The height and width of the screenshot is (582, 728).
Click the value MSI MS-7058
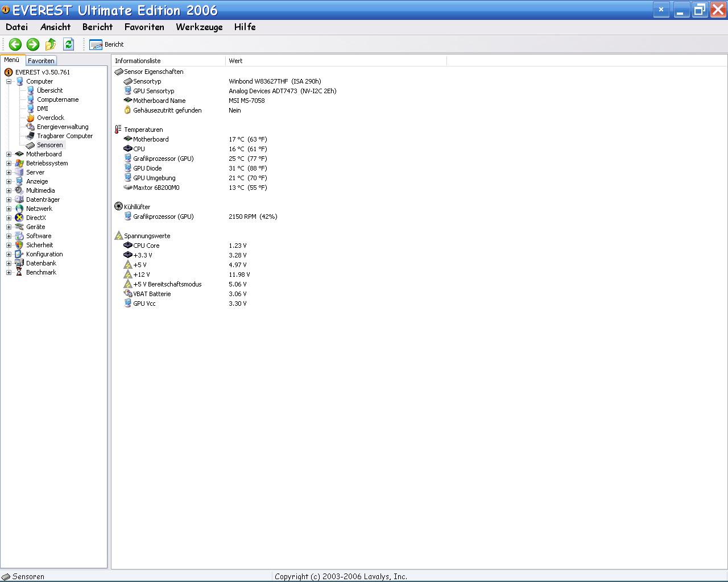coord(247,101)
